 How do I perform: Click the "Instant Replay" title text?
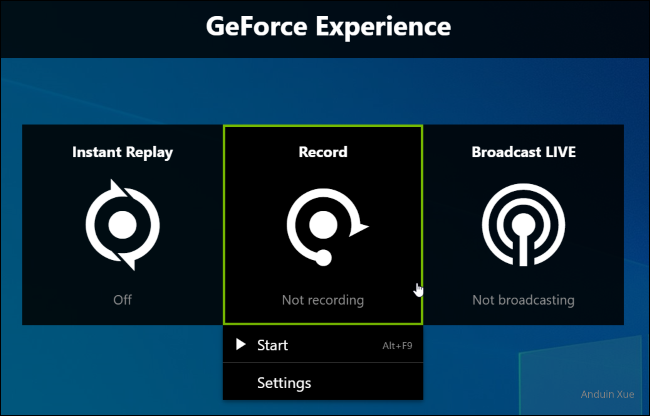pos(122,152)
